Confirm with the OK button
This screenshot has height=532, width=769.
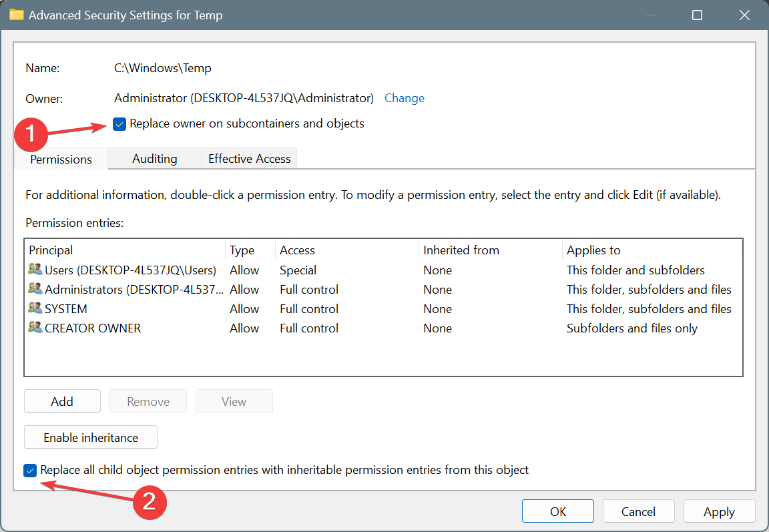click(x=557, y=511)
